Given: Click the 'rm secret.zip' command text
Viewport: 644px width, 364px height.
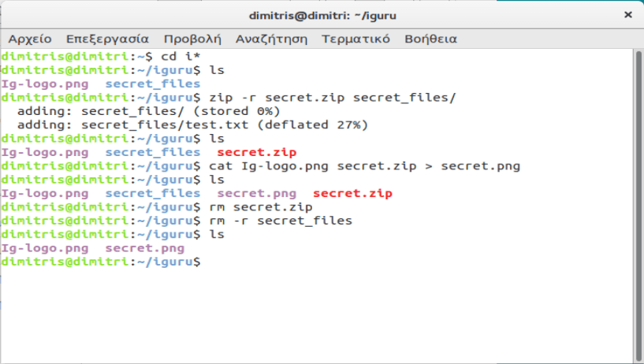Looking at the screenshot, I should point(256,207).
